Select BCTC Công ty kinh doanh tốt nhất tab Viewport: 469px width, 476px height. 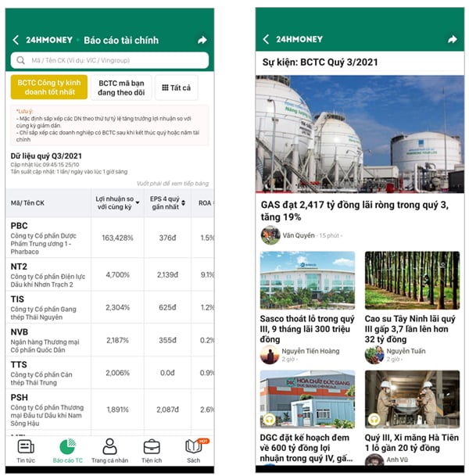49,87
